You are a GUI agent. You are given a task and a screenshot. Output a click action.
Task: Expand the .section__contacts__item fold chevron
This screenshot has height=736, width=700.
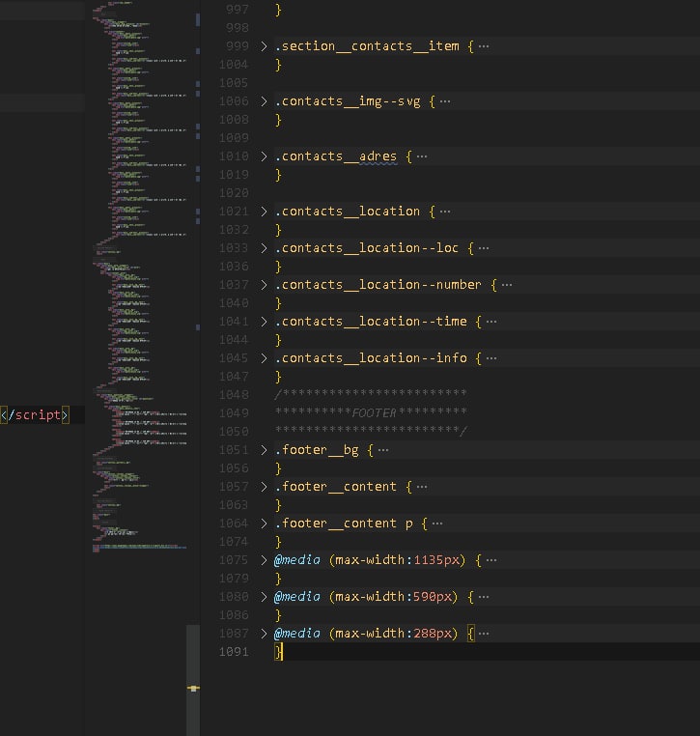coord(264,46)
